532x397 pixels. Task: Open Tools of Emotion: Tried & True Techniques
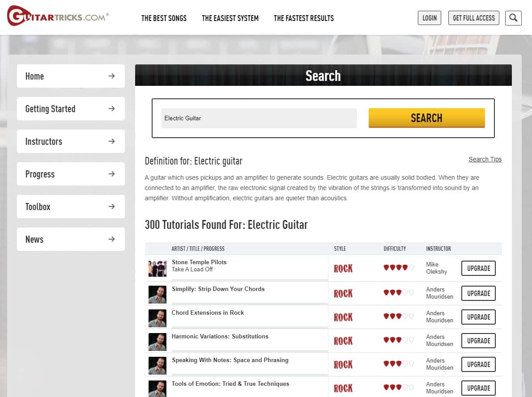tap(230, 384)
